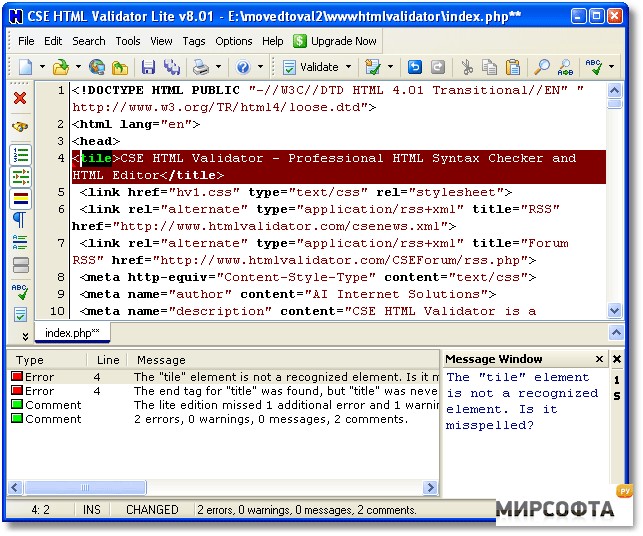Run spell check from left sidebar
643x536 pixels.
coord(20,291)
